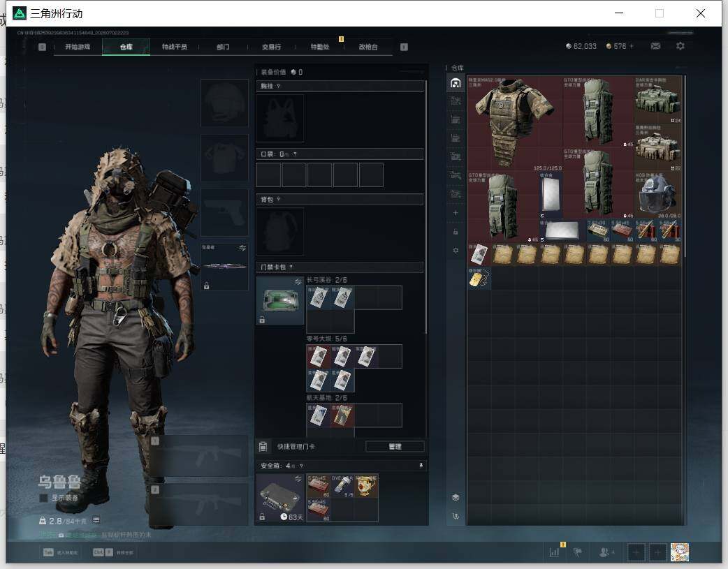Select the HOG helmet item in warehouse
The height and width of the screenshot is (569, 728).
pyautogui.click(x=657, y=195)
